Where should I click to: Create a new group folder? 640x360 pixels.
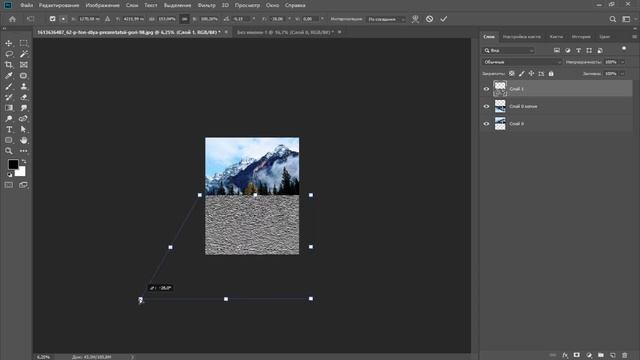(x=601, y=355)
